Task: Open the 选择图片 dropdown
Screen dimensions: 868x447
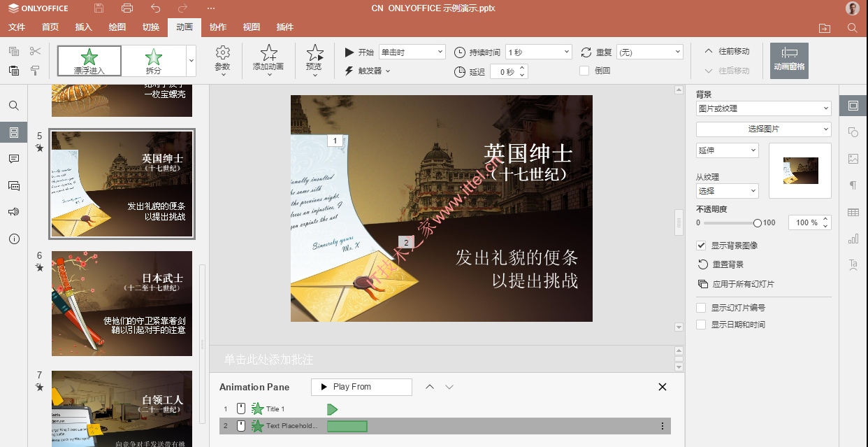Action: 764,129
